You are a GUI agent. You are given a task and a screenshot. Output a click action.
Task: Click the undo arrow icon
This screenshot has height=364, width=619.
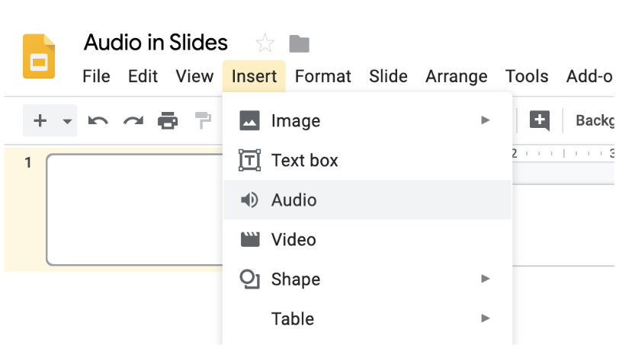point(98,120)
